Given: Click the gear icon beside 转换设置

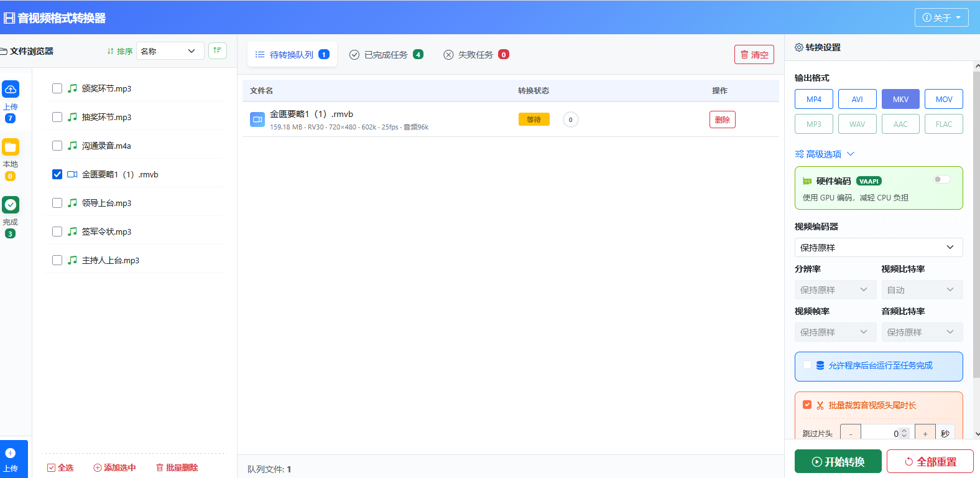Looking at the screenshot, I should pos(799,47).
